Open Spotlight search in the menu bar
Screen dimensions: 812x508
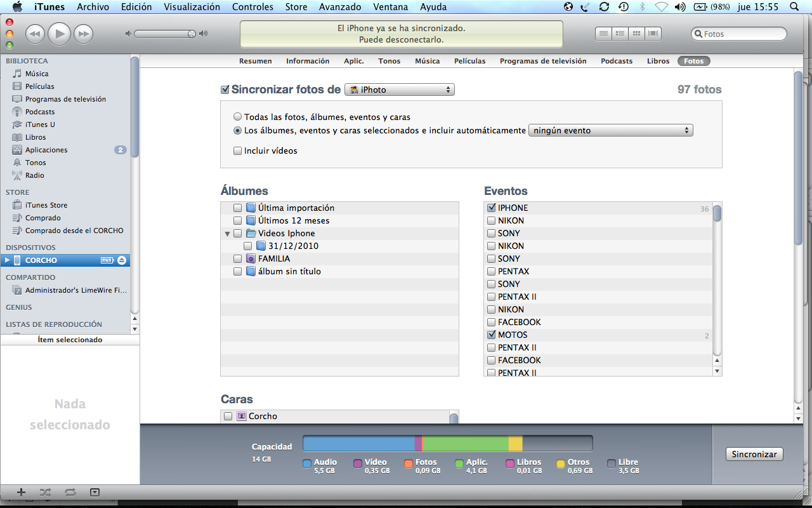(x=794, y=7)
